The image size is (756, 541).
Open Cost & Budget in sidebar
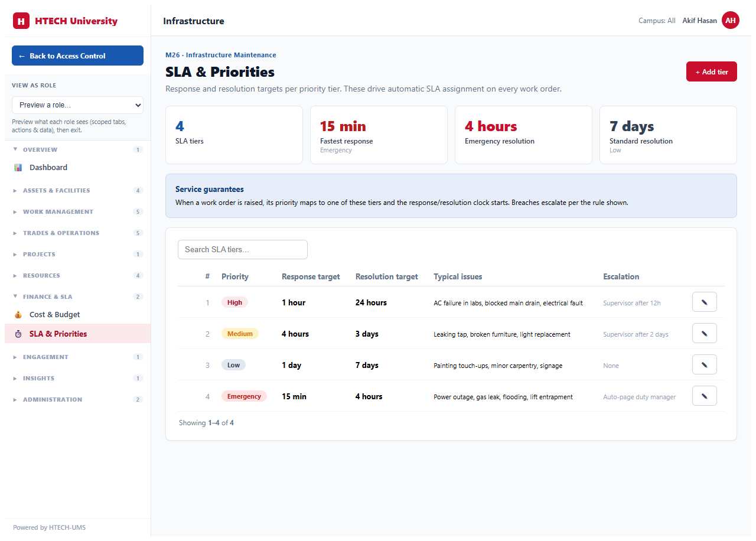[x=77, y=315]
